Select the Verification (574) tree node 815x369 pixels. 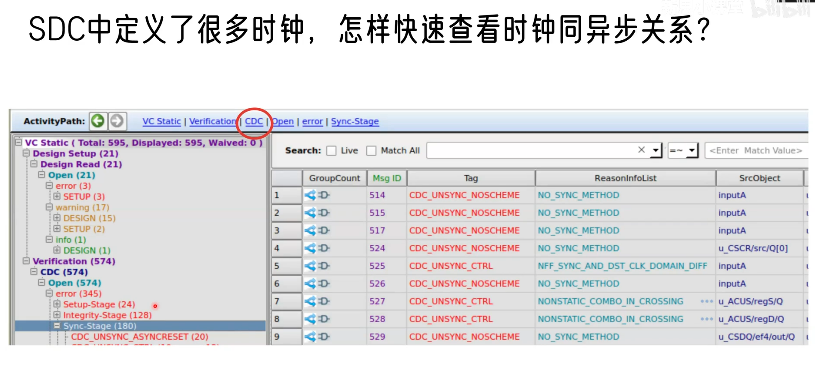[74, 261]
